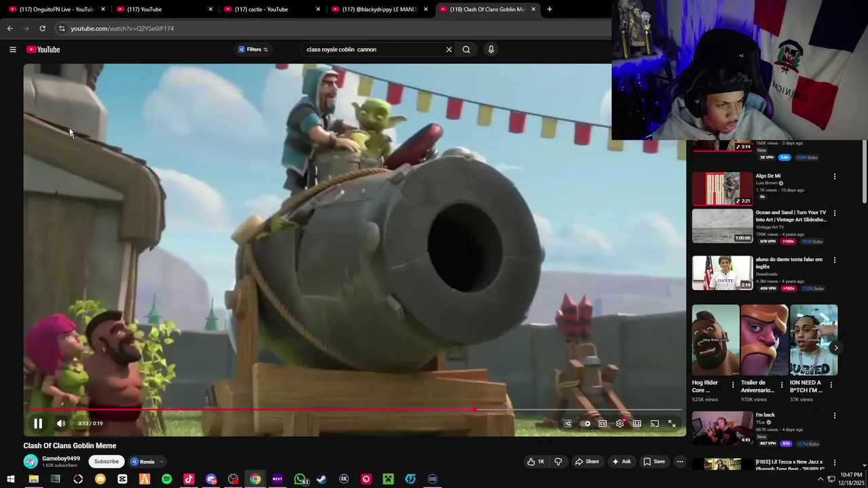The width and height of the screenshot is (868, 488).
Task: Cast the video to a TV
Action: pyautogui.click(x=654, y=424)
